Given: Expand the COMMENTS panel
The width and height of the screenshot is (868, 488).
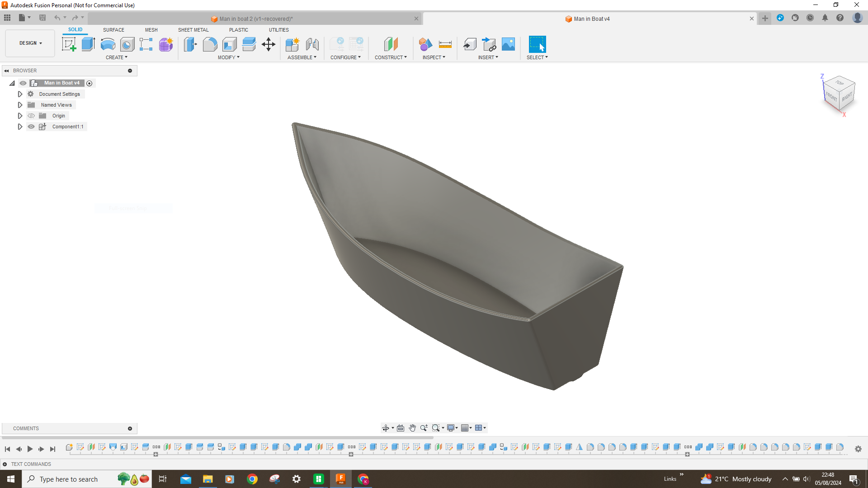Looking at the screenshot, I should (x=130, y=429).
